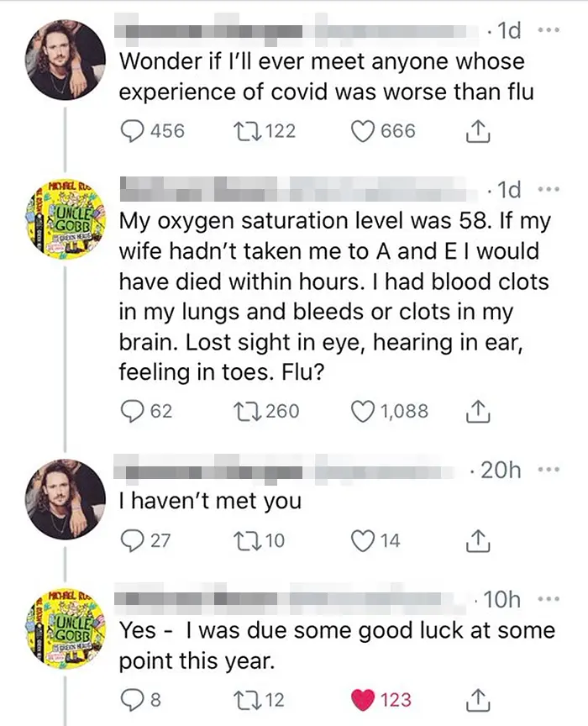Open more options on 20h tweet
588x726 pixels.
[547, 471]
